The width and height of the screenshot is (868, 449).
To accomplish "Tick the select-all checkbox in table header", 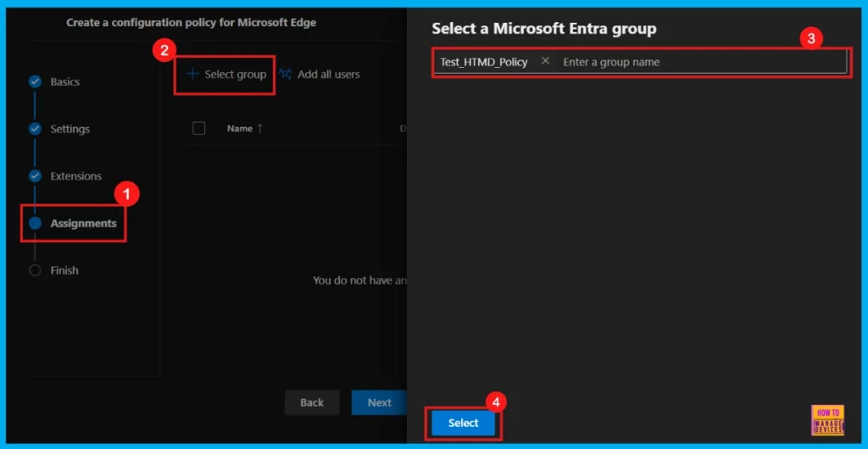I will tap(198, 128).
